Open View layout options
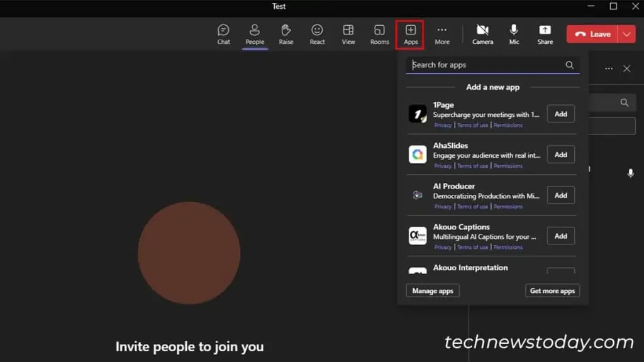The image size is (644, 362). [x=348, y=33]
